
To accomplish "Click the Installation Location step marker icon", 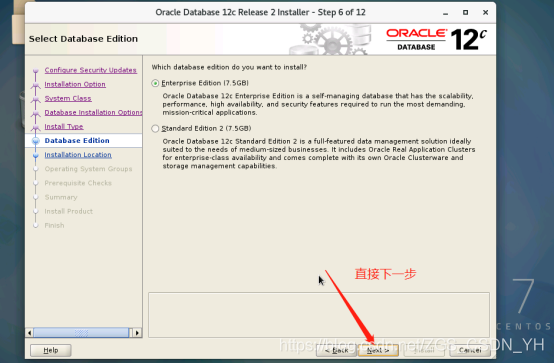I will (x=36, y=155).
